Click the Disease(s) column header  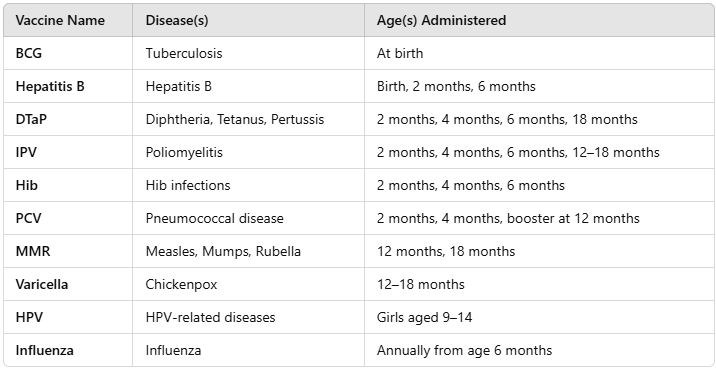point(177,21)
